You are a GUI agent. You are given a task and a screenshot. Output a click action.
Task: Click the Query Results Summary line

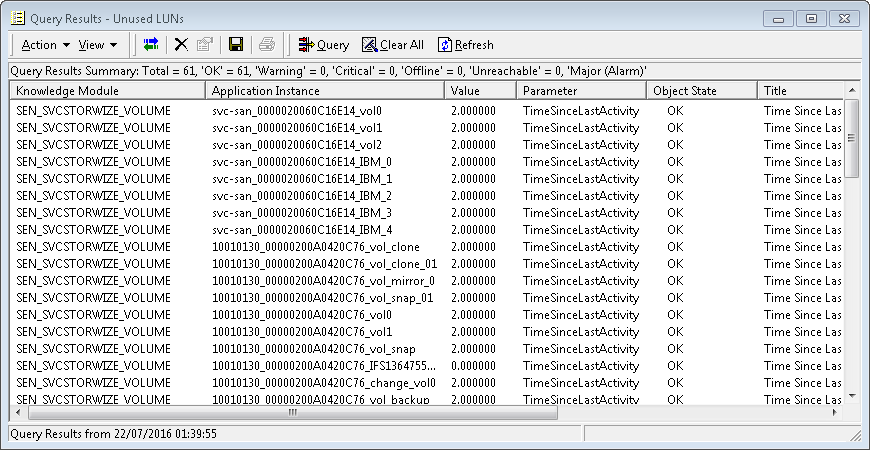point(328,72)
